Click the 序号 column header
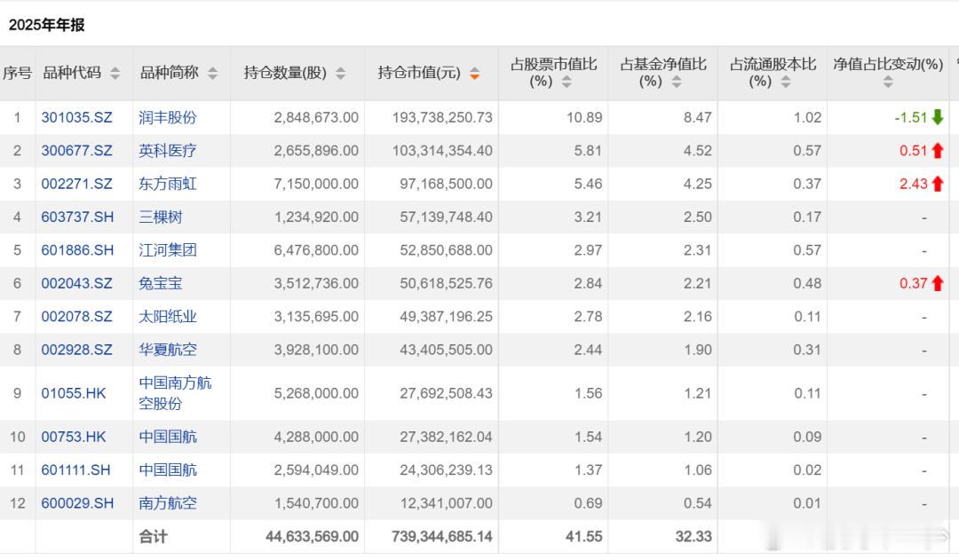 pyautogui.click(x=17, y=74)
